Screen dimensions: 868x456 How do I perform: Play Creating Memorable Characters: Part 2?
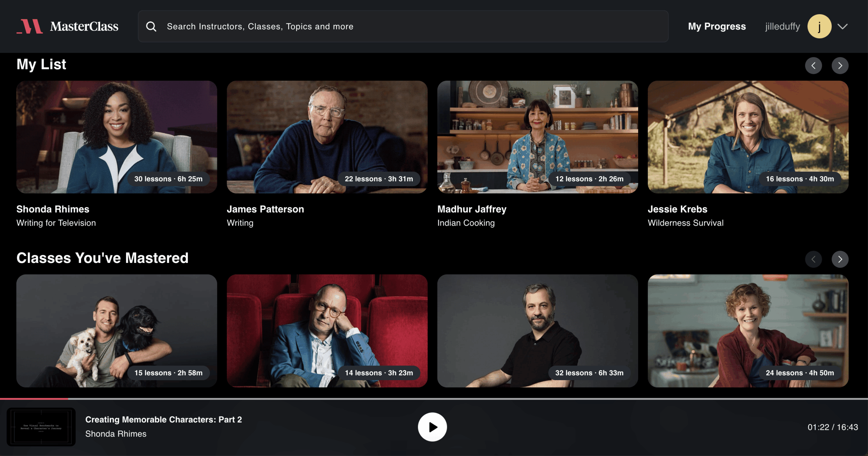(432, 427)
